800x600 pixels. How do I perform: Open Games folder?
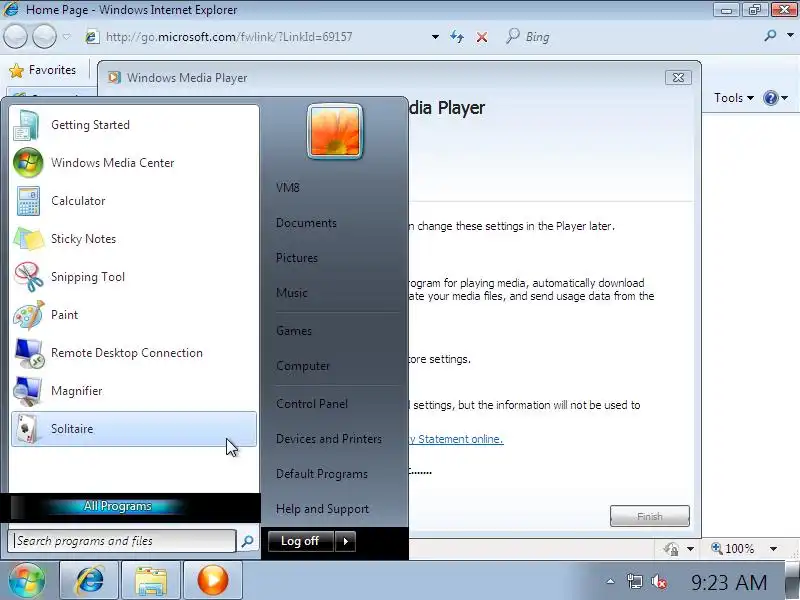pos(294,331)
